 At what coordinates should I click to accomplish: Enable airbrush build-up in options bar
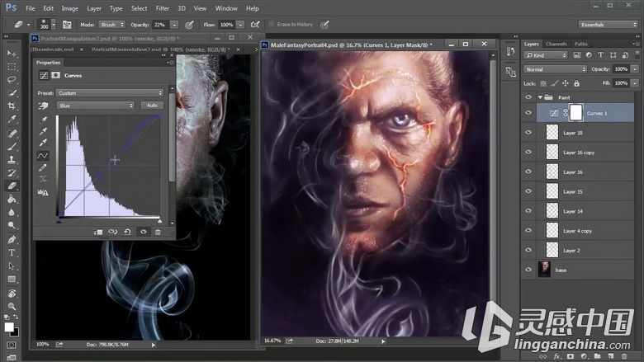point(255,25)
